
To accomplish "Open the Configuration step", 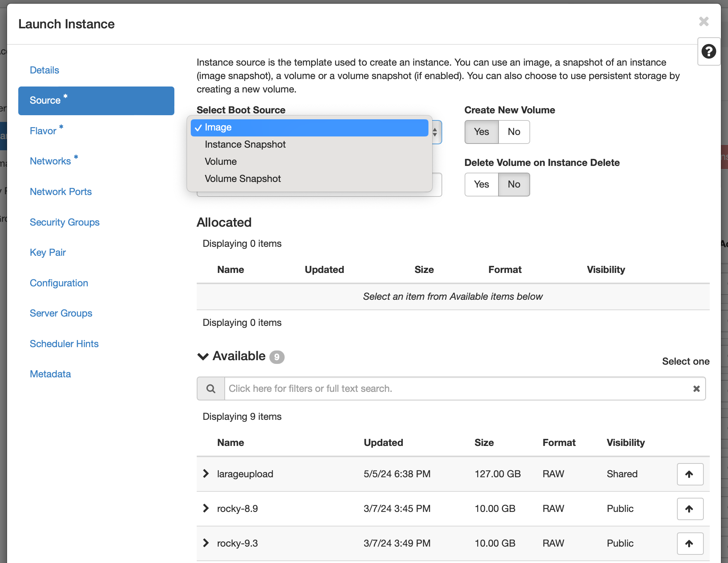I will pos(59,283).
